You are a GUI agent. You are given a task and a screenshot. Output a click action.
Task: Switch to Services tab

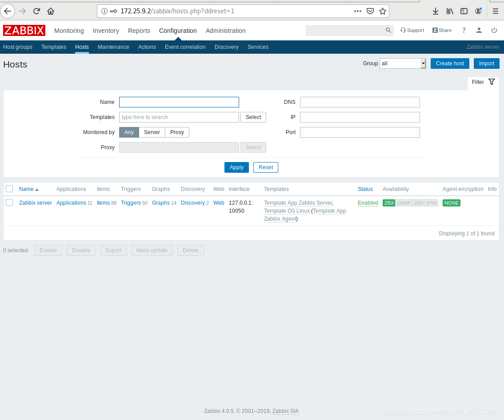click(x=258, y=47)
